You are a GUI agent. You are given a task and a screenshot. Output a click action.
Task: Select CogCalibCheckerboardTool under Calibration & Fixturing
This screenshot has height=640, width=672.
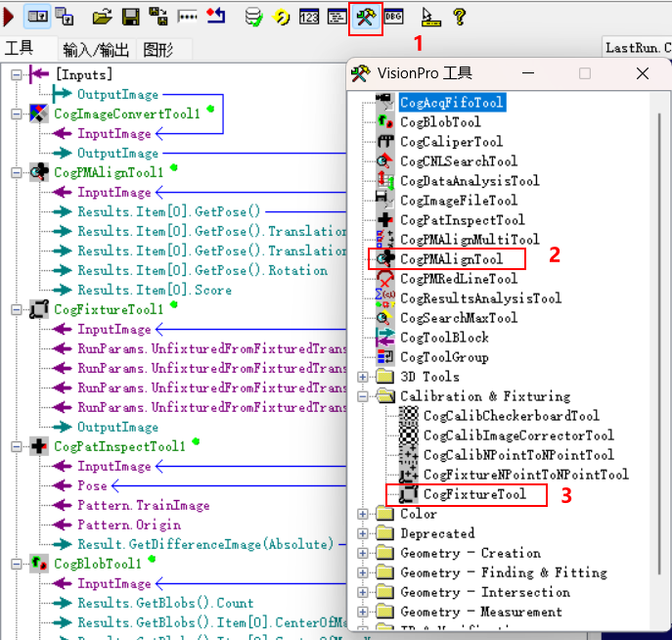coord(511,416)
